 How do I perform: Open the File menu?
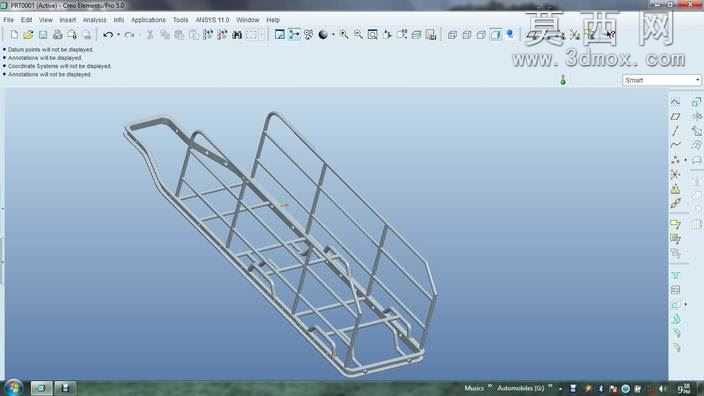tap(8, 20)
